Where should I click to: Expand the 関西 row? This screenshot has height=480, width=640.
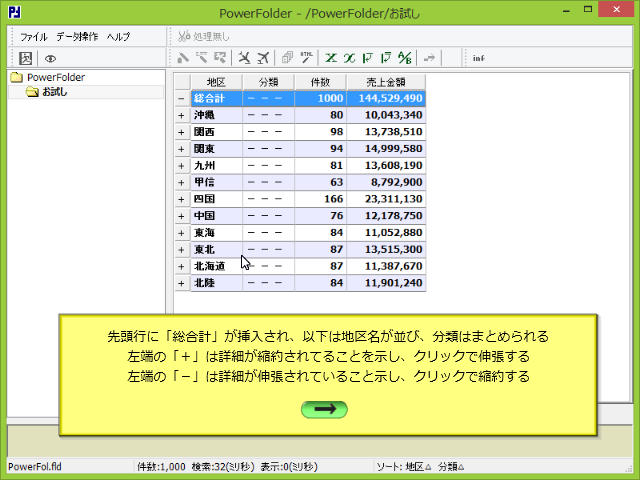[x=182, y=132]
